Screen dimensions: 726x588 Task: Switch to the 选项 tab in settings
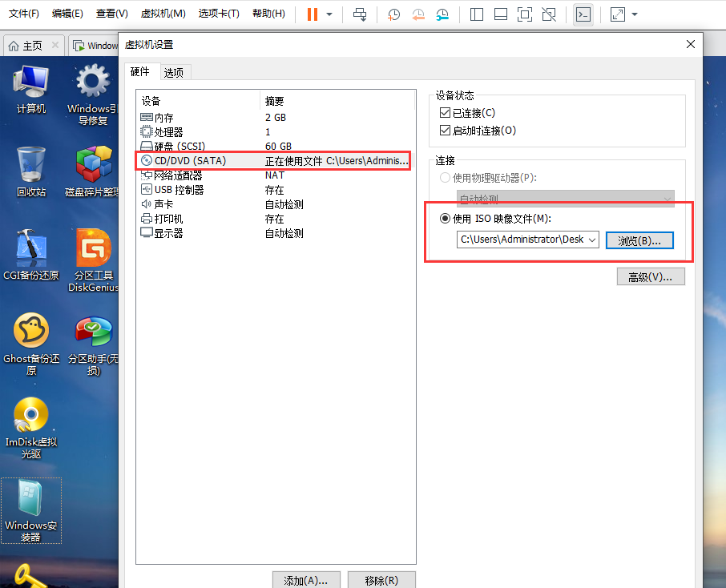coord(174,73)
